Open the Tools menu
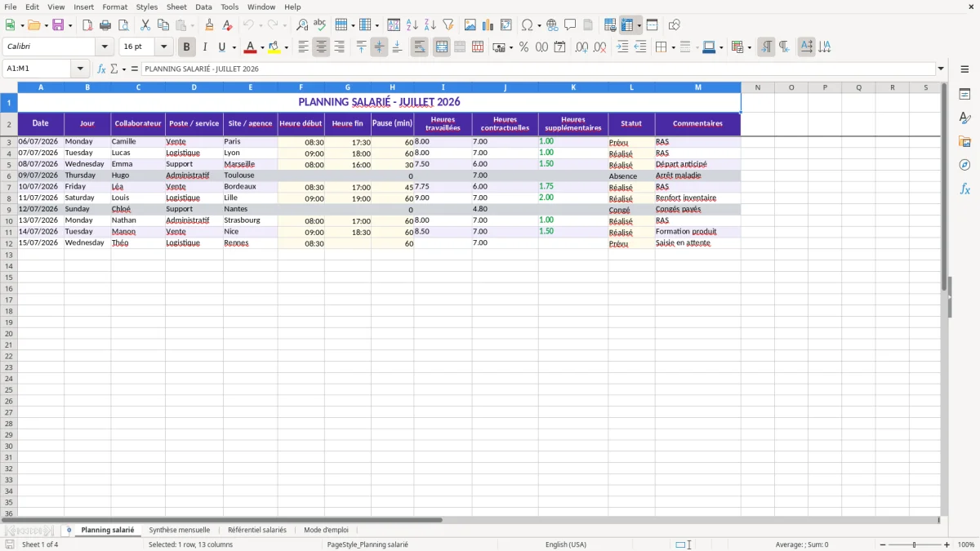This screenshot has width=980, height=551. pos(229,7)
